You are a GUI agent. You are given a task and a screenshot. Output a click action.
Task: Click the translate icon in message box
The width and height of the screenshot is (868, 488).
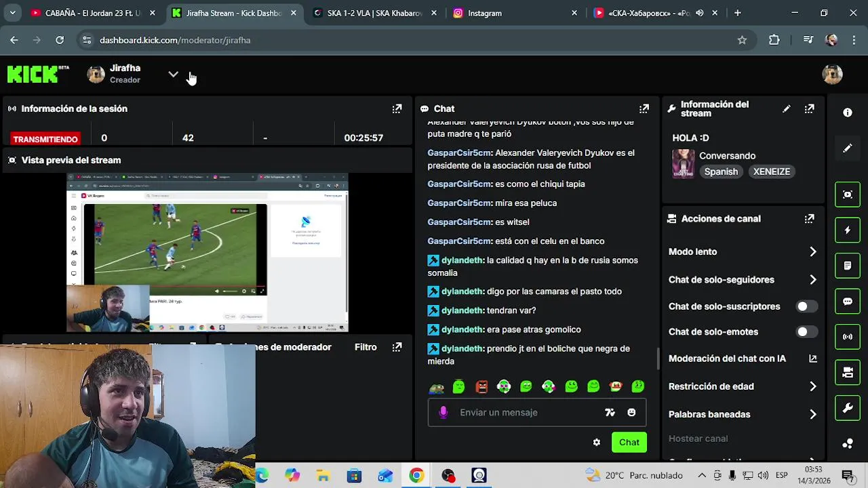click(610, 412)
